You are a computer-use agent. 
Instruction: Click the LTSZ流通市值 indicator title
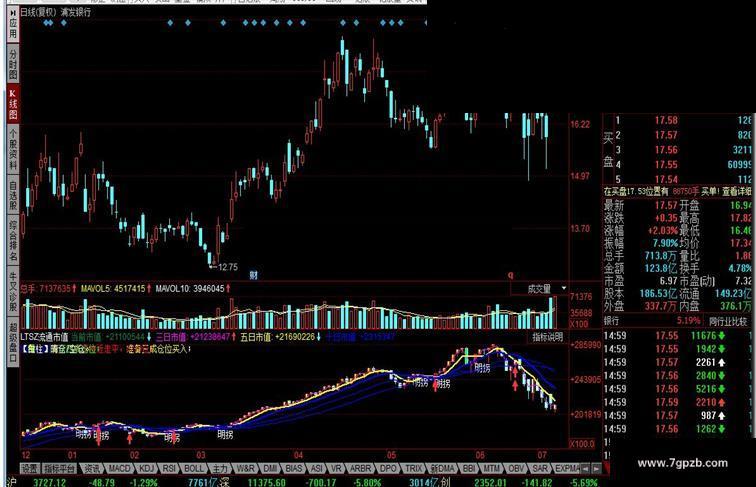click(44, 337)
